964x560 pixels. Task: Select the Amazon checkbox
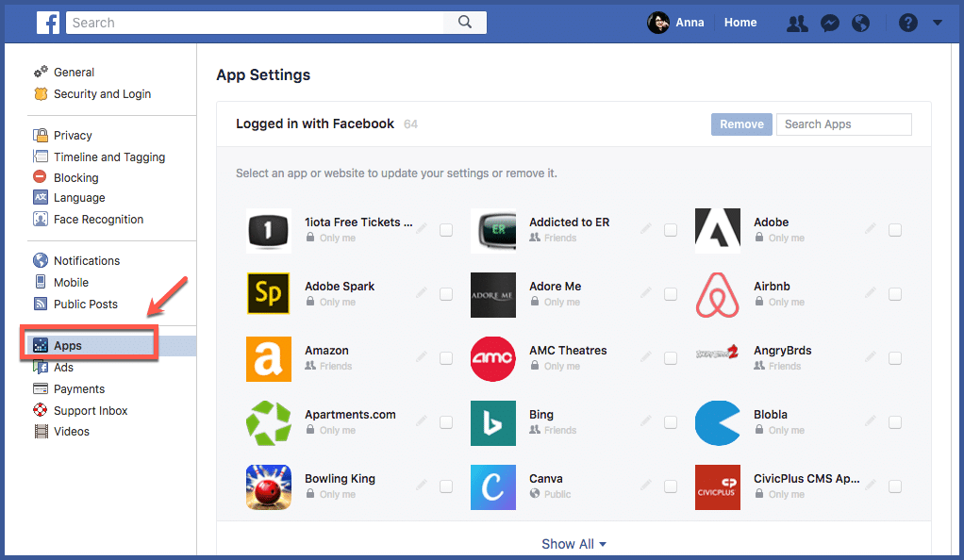click(446, 357)
